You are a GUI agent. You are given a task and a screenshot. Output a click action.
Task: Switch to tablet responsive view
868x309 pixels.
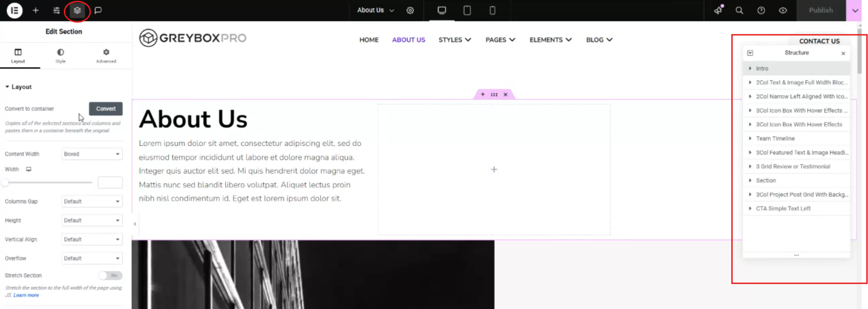pos(467,10)
